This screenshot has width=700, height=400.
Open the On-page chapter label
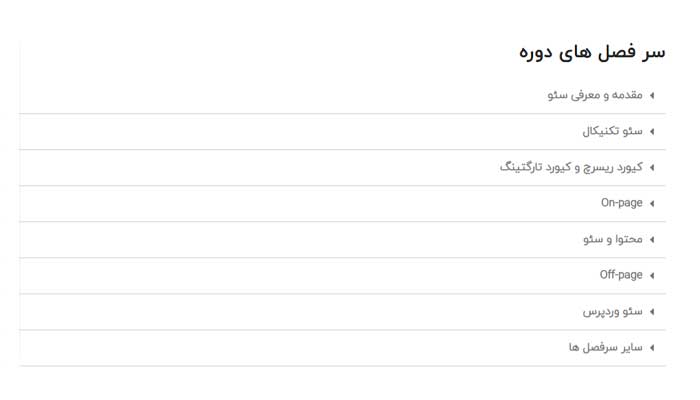(x=621, y=203)
